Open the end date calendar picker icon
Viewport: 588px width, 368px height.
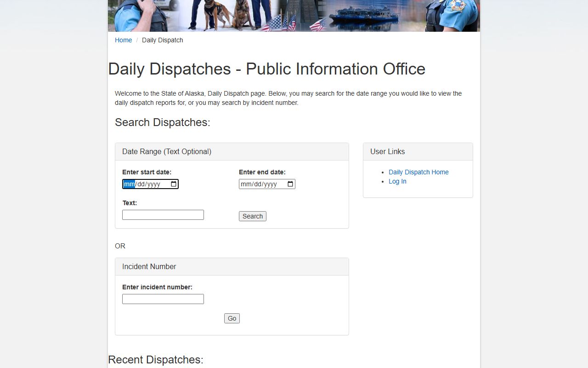click(x=290, y=184)
